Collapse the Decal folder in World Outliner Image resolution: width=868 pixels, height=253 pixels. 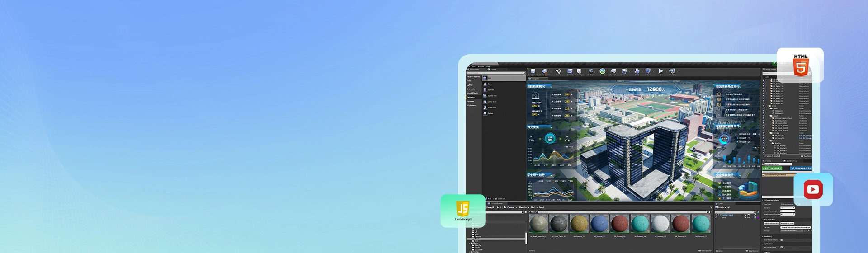click(x=769, y=116)
